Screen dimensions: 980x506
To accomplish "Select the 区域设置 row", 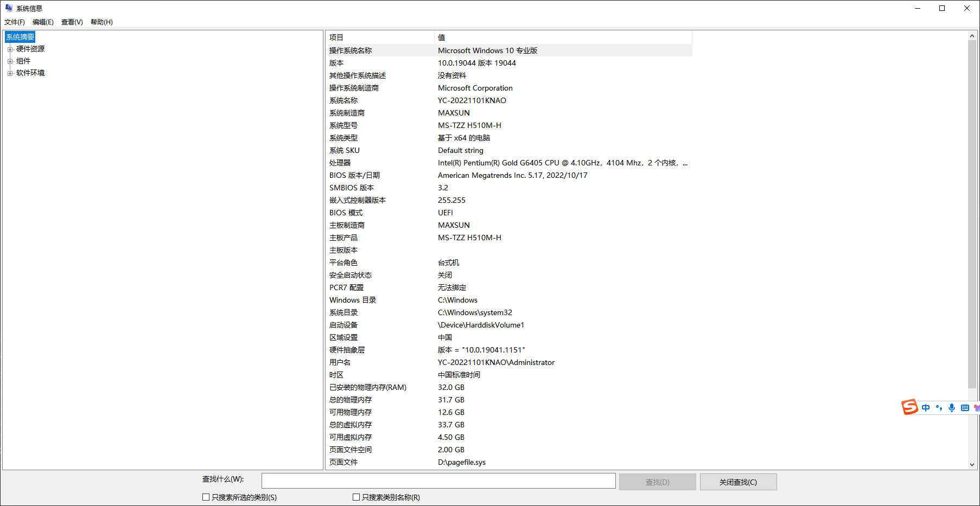I will [509, 337].
